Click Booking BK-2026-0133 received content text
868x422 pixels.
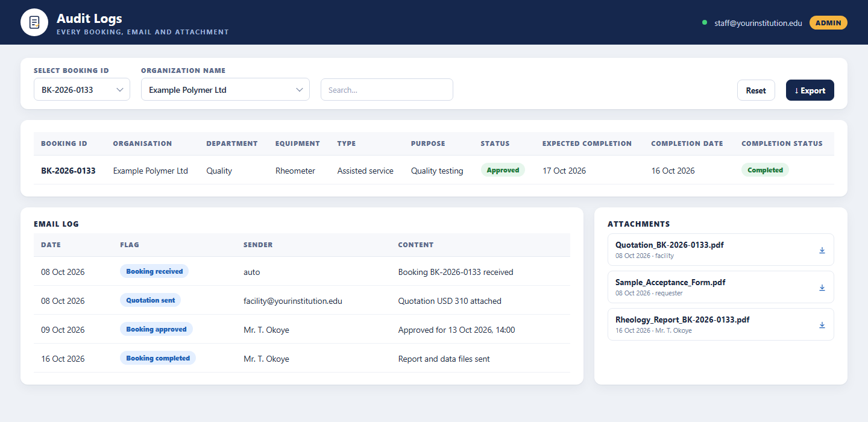[x=456, y=272]
